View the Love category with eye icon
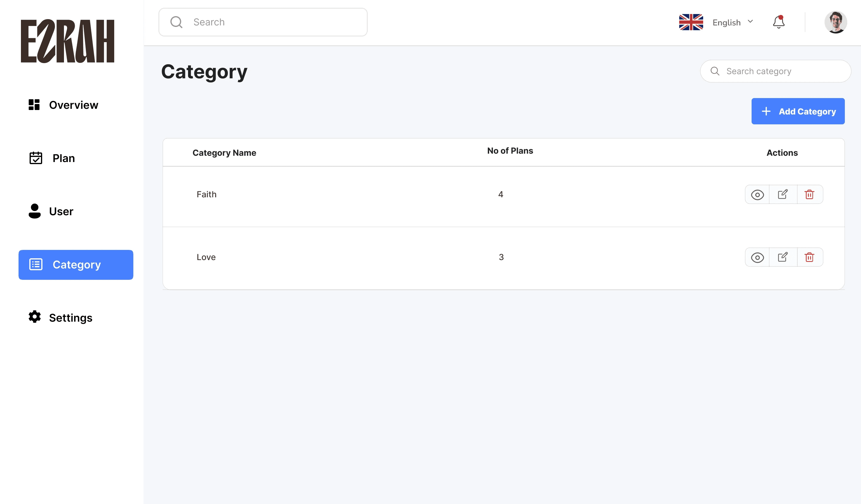 (757, 257)
